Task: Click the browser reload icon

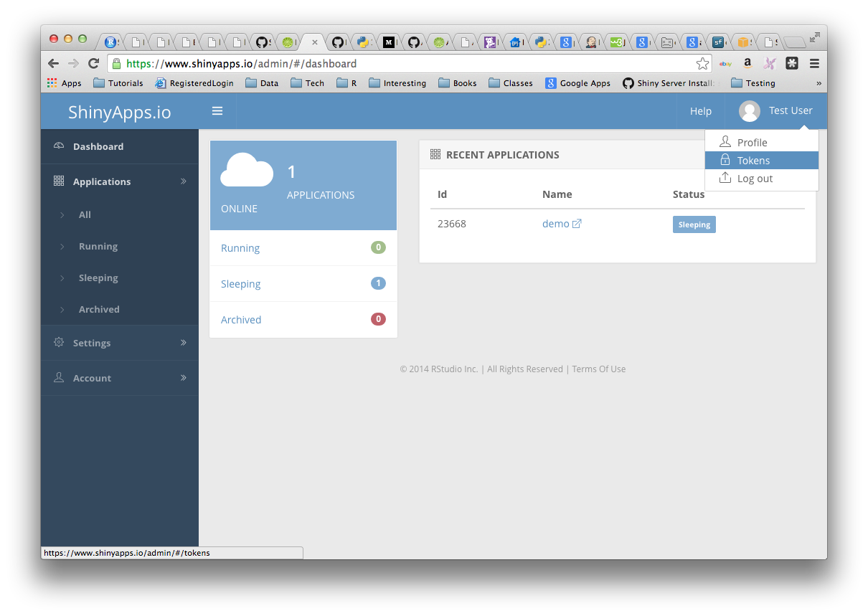Action: pyautogui.click(x=93, y=63)
